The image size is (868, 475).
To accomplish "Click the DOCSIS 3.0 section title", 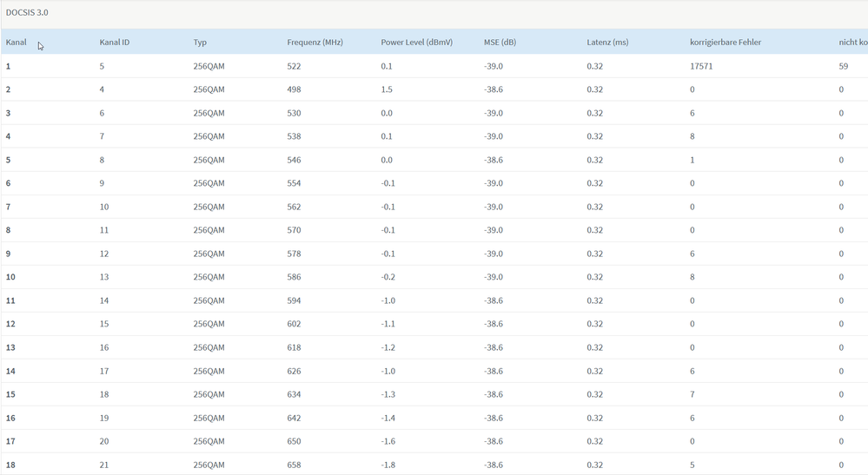I will coord(27,13).
